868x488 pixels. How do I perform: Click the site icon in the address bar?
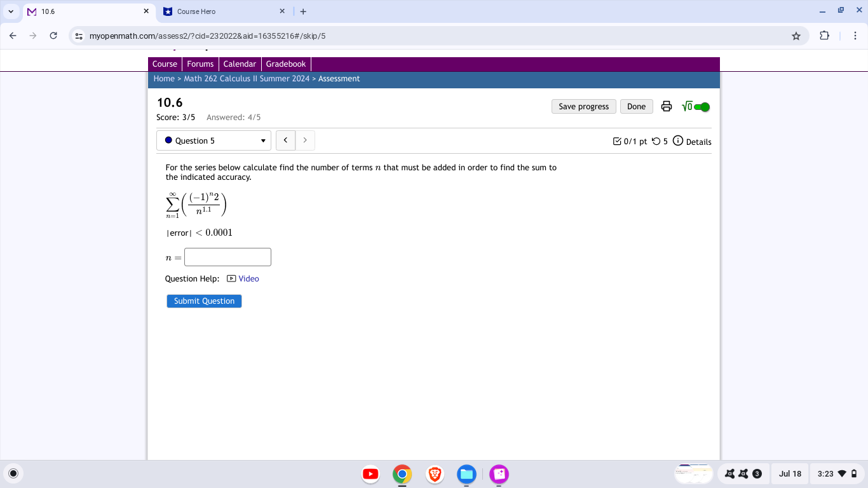pos(79,36)
